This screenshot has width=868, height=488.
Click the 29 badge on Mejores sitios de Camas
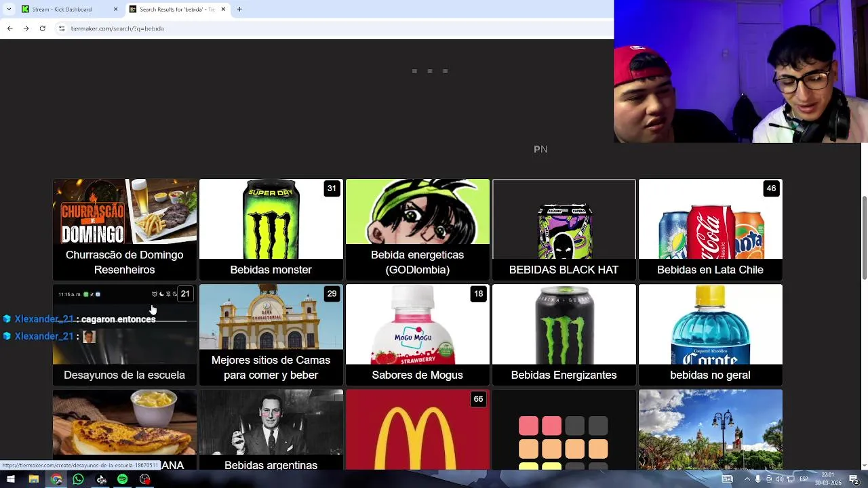(x=332, y=293)
